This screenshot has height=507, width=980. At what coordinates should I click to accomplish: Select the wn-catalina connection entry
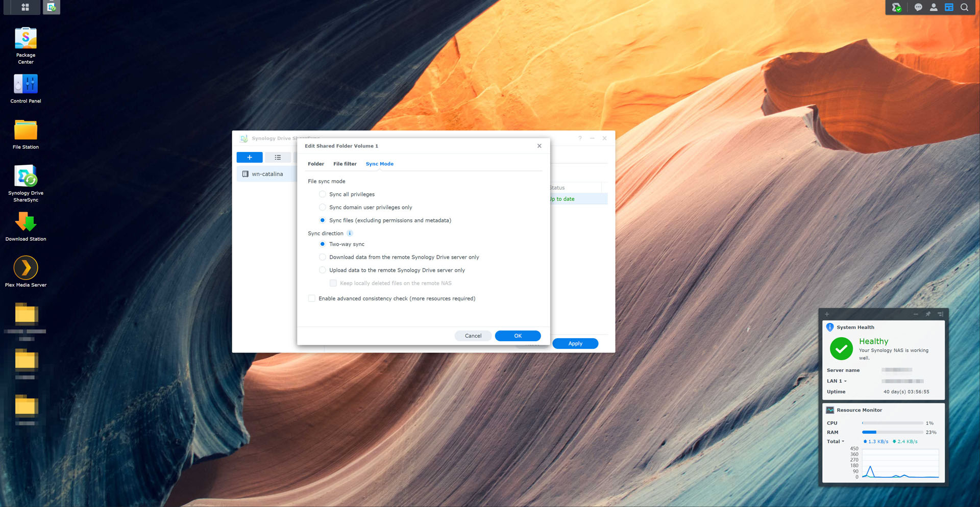tap(266, 174)
